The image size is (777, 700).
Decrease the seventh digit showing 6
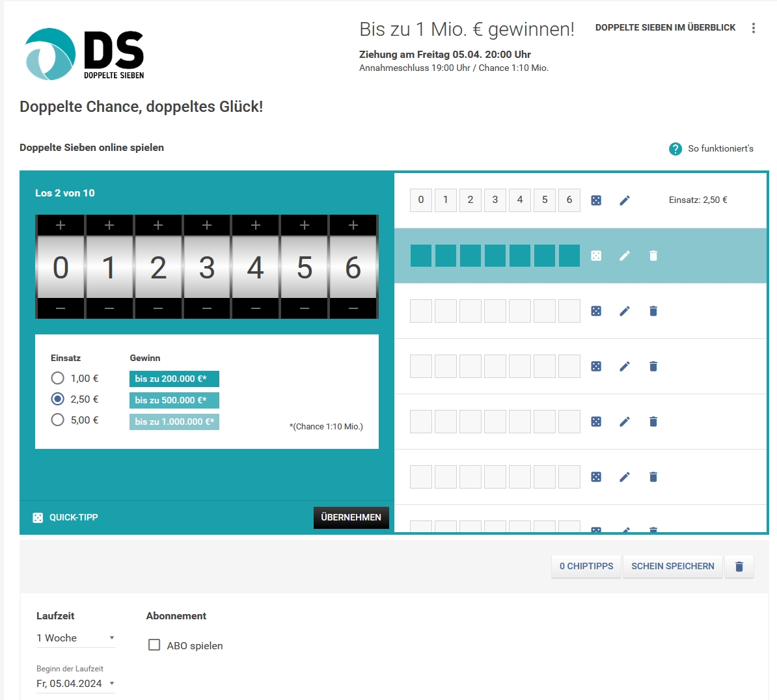[x=353, y=308]
